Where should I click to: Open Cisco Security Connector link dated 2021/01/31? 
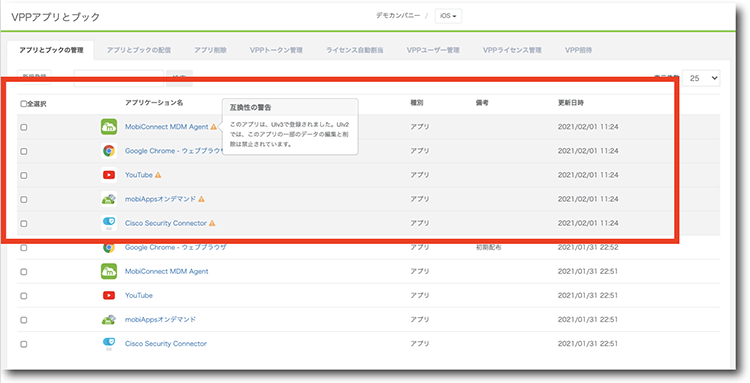165,344
